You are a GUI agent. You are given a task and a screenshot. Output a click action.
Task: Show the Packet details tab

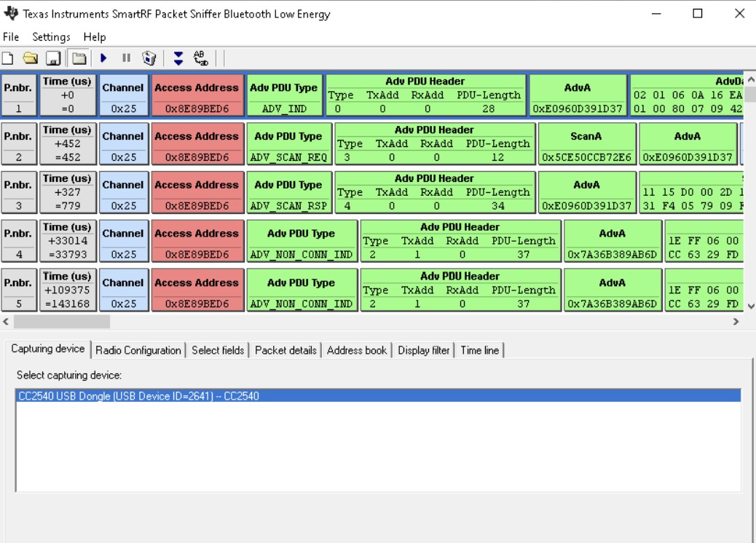pyautogui.click(x=286, y=350)
